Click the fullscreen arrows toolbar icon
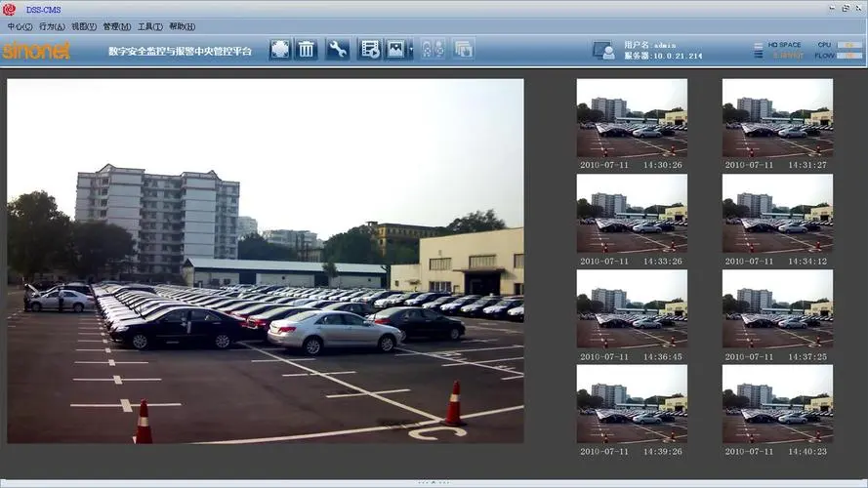The image size is (868, 488). (x=280, y=49)
